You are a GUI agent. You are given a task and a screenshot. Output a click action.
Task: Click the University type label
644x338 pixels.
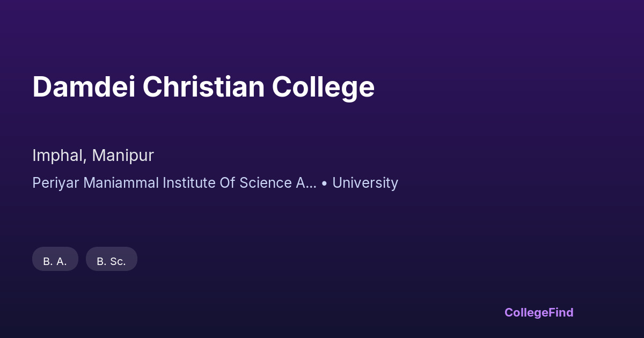[x=365, y=183]
